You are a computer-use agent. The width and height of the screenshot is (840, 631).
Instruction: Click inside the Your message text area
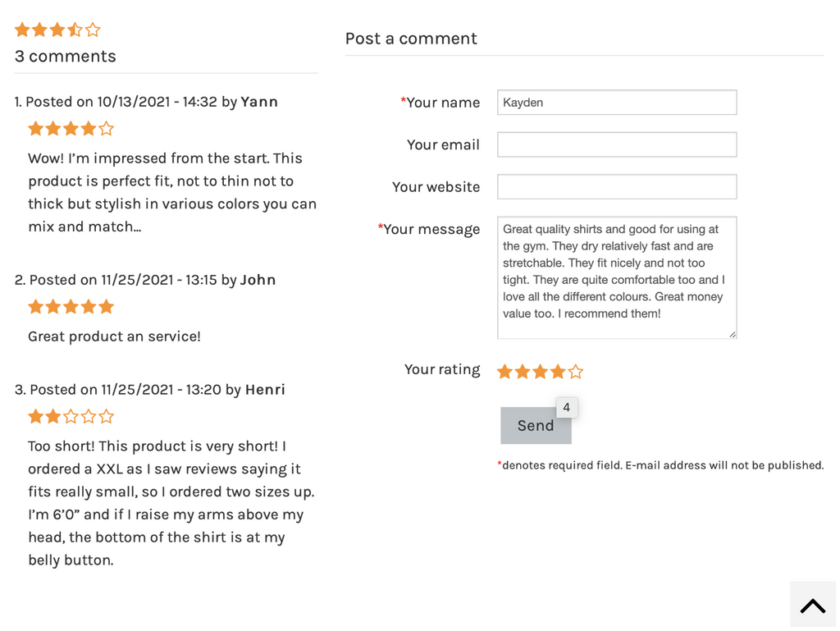pyautogui.click(x=617, y=277)
